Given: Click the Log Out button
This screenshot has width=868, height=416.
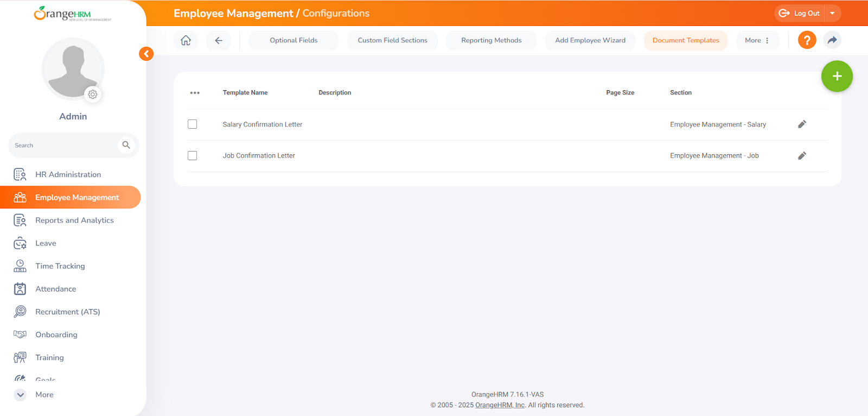Looking at the screenshot, I should (800, 13).
